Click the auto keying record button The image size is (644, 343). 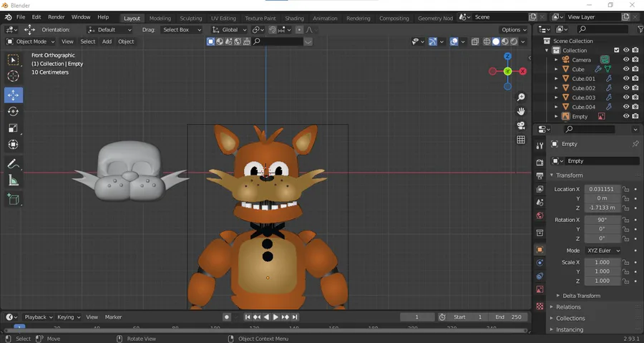(227, 317)
